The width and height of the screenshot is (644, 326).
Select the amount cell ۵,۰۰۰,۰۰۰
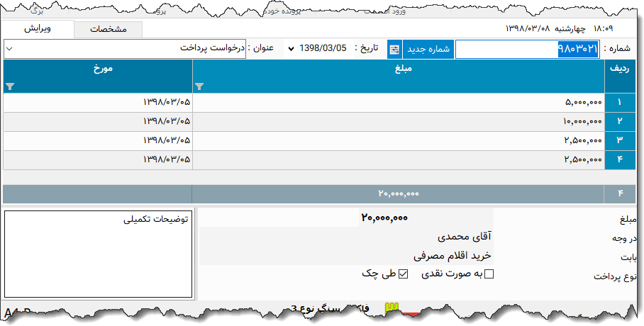coord(399,103)
